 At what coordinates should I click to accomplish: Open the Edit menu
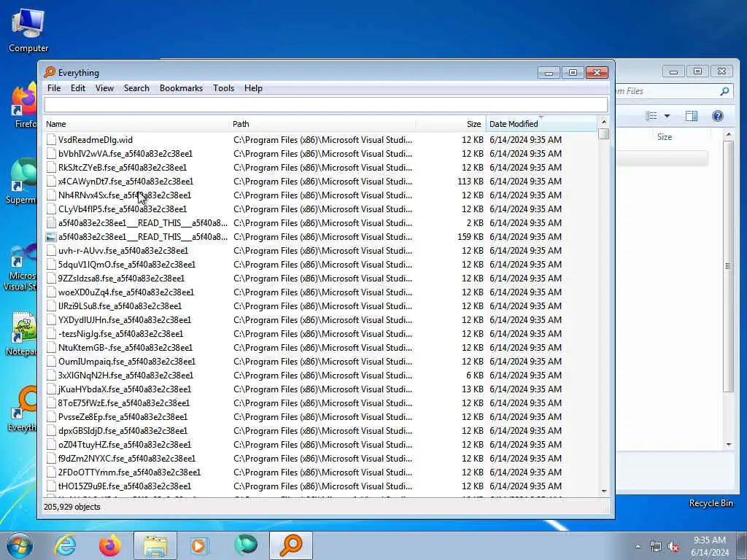click(x=77, y=88)
